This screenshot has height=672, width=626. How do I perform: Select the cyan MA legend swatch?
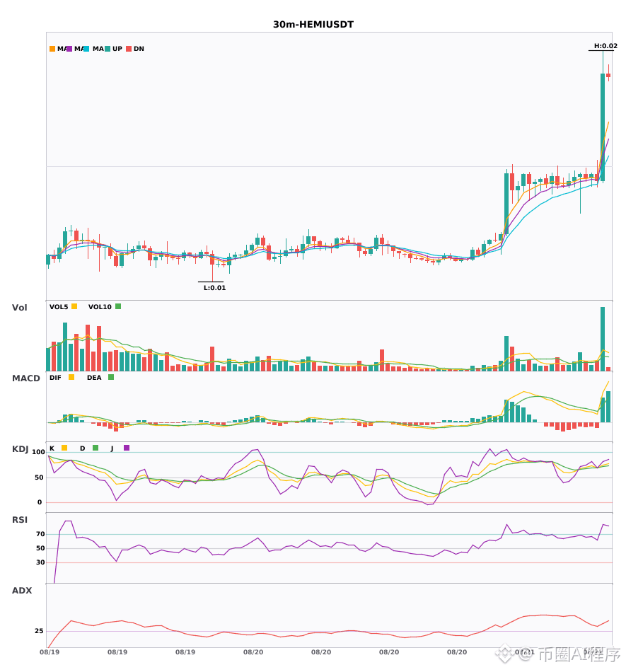[86, 49]
